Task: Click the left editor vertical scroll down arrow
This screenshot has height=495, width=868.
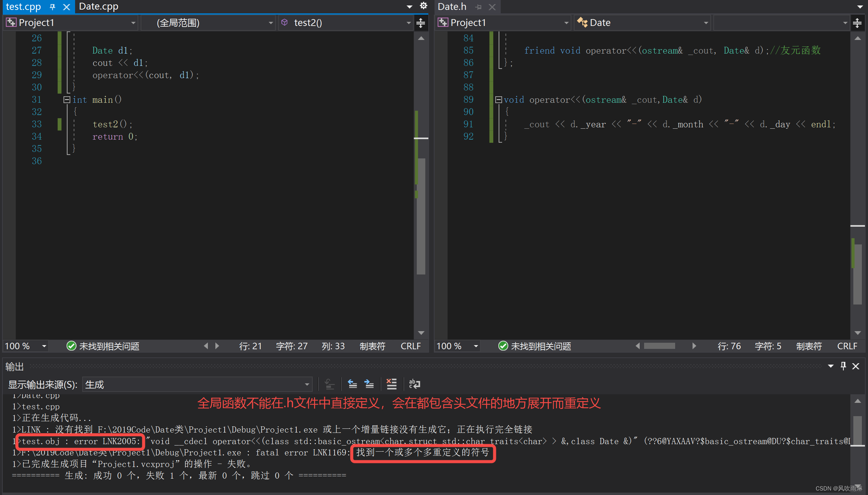Action: coord(421,333)
